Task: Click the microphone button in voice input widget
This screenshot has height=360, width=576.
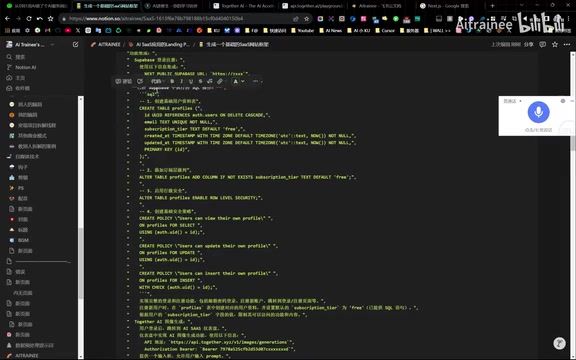Action: [x=538, y=112]
